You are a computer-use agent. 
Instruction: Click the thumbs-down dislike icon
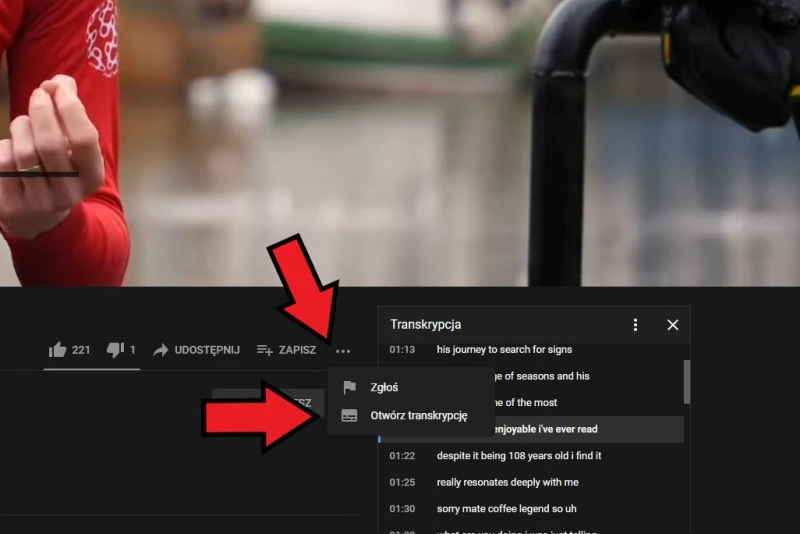pyautogui.click(x=115, y=350)
